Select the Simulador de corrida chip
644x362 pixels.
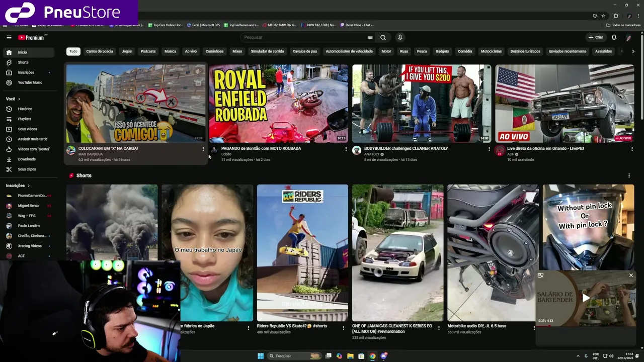pyautogui.click(x=267, y=51)
